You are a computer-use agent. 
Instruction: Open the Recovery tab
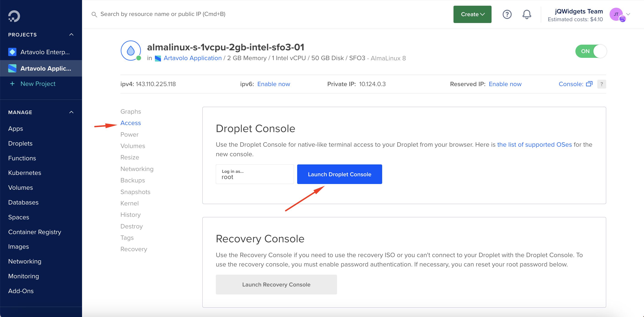(134, 249)
